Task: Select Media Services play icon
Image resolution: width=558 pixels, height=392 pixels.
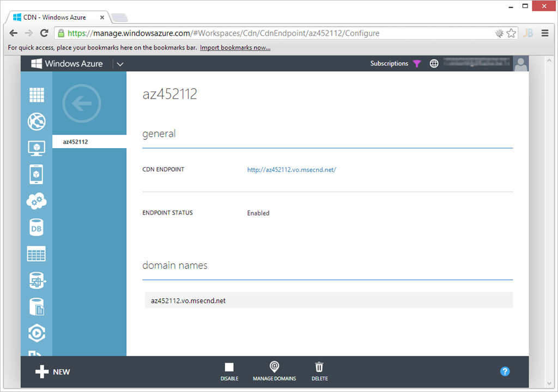Action: pos(37,333)
